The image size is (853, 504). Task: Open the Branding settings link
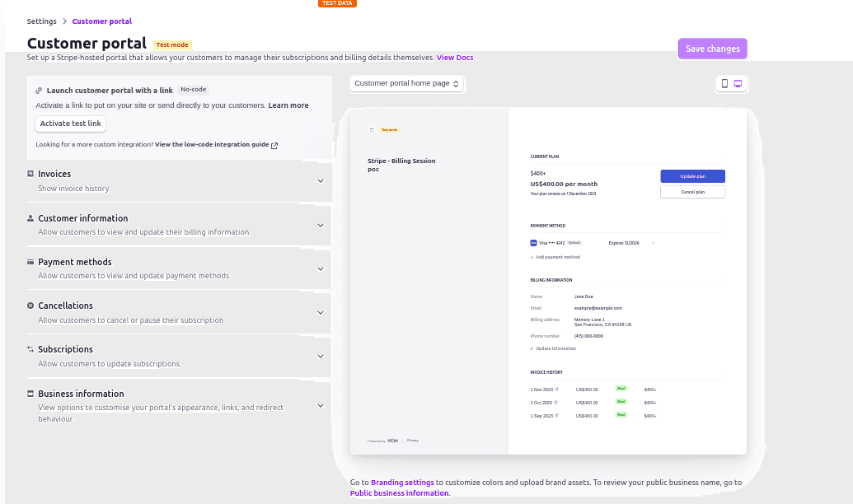(x=402, y=483)
